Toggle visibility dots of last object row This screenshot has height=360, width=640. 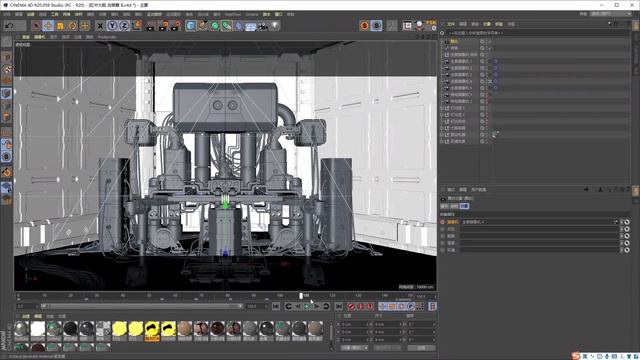(x=487, y=141)
